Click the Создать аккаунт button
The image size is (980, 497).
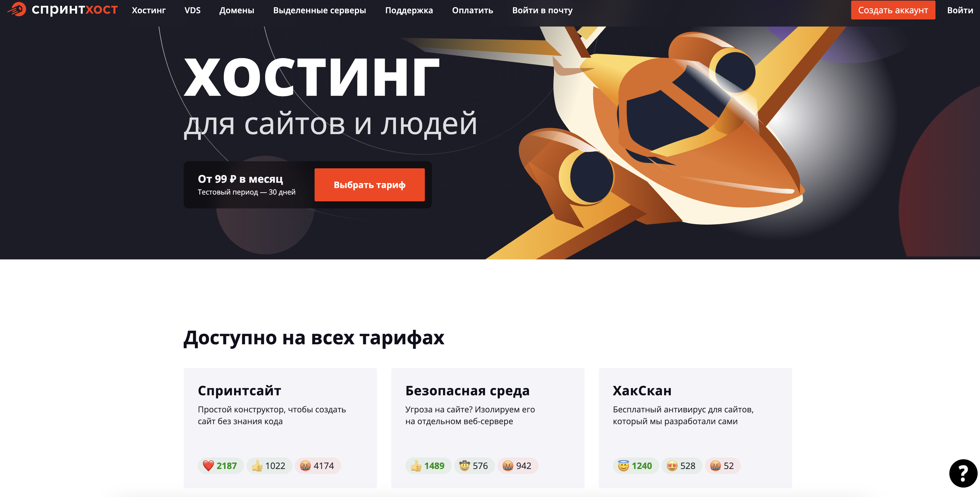[893, 10]
